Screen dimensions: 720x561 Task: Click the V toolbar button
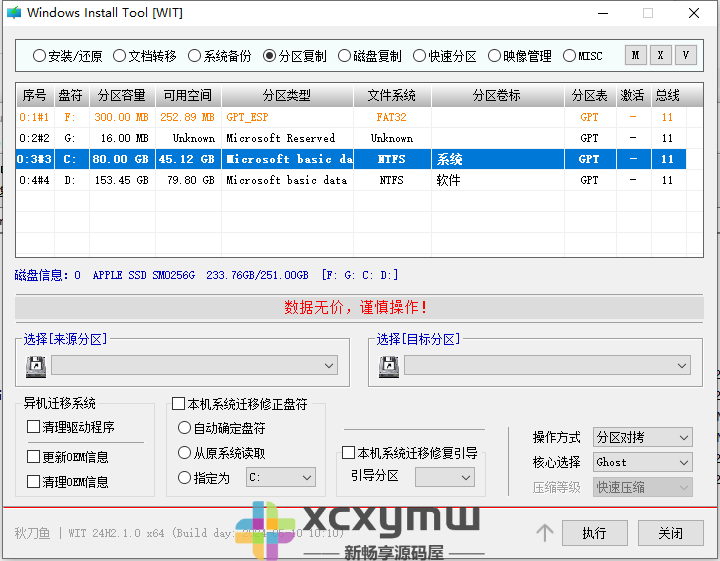pyautogui.click(x=686, y=56)
